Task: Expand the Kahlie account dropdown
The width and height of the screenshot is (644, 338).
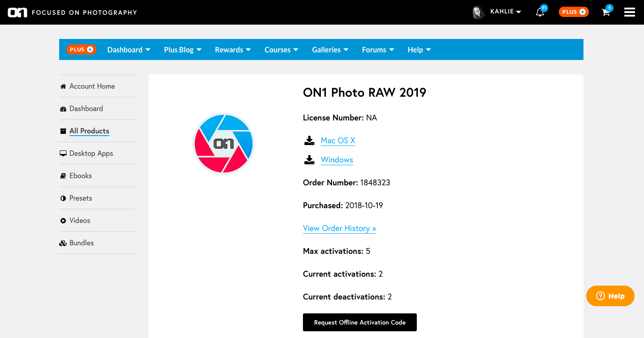Action: [506, 12]
